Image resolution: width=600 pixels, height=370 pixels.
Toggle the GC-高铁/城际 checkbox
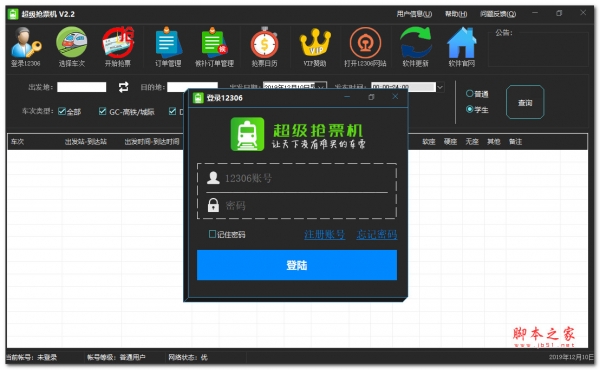(102, 111)
